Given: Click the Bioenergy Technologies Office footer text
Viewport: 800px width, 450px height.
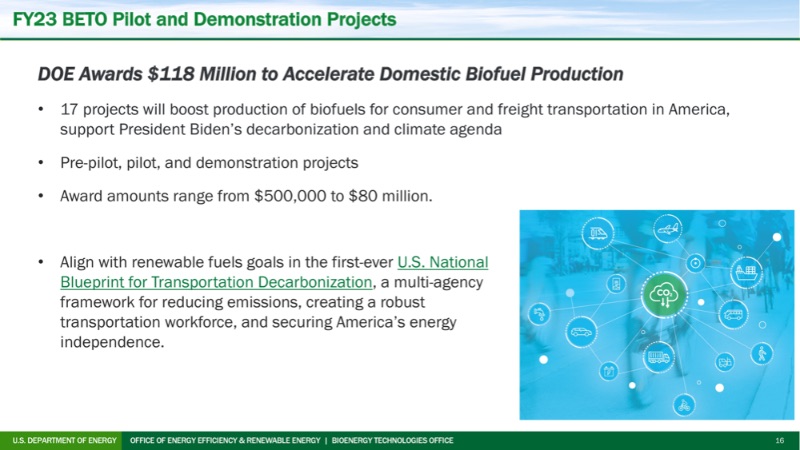Looking at the screenshot, I should pyautogui.click(x=392, y=441).
